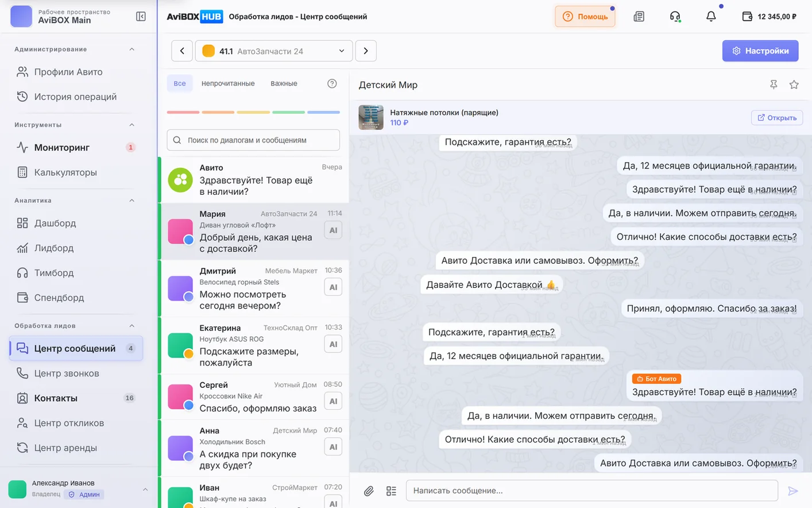
Task: Click the headset support icon
Action: point(675,17)
